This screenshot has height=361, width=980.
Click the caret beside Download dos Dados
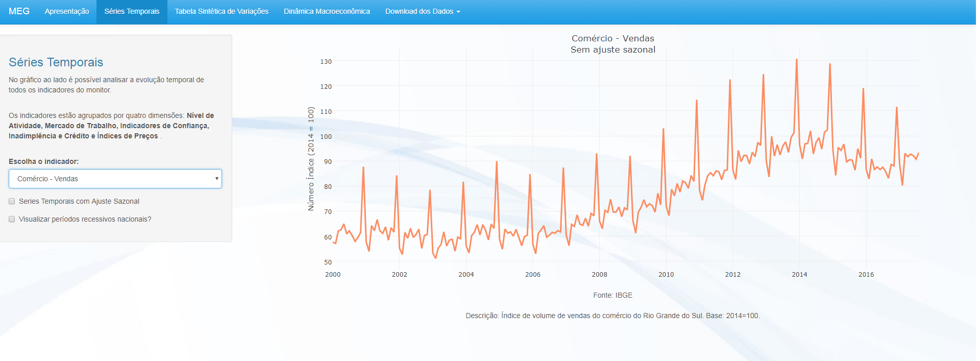[458, 12]
